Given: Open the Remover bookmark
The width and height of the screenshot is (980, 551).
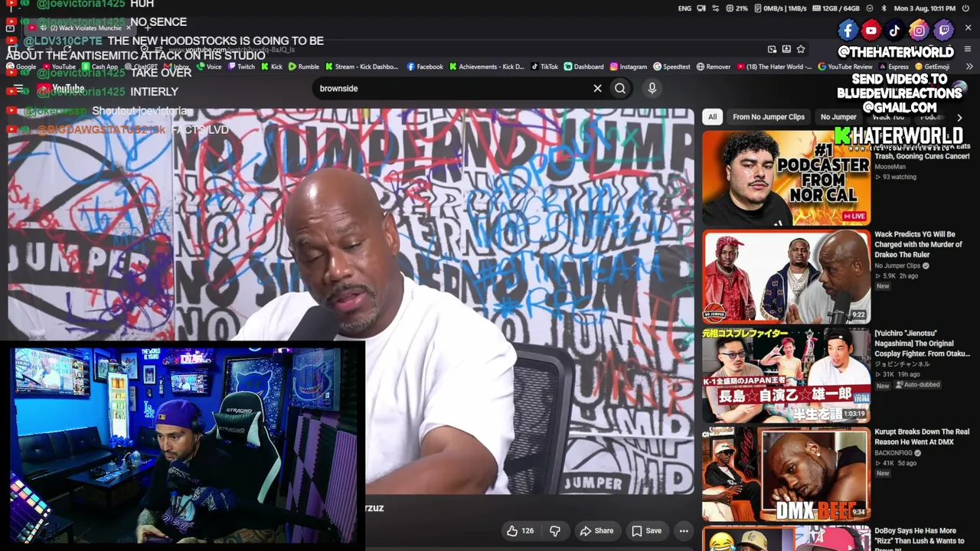Looking at the screenshot, I should click(713, 67).
